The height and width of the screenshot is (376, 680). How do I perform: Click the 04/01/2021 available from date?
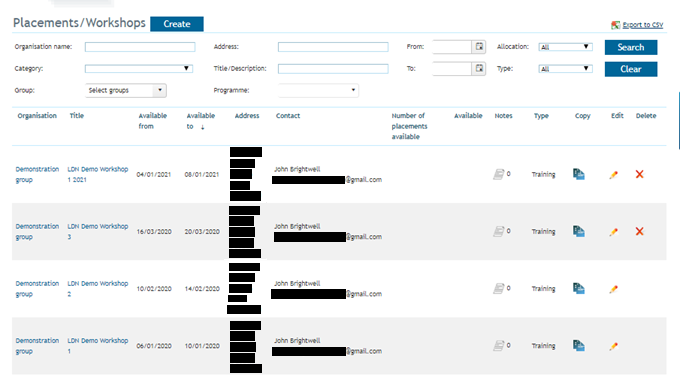coord(154,175)
